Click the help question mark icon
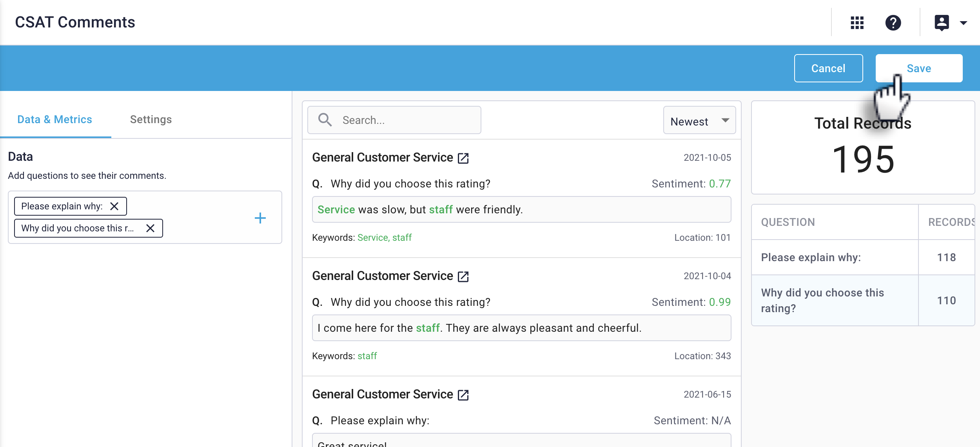 pyautogui.click(x=893, y=23)
